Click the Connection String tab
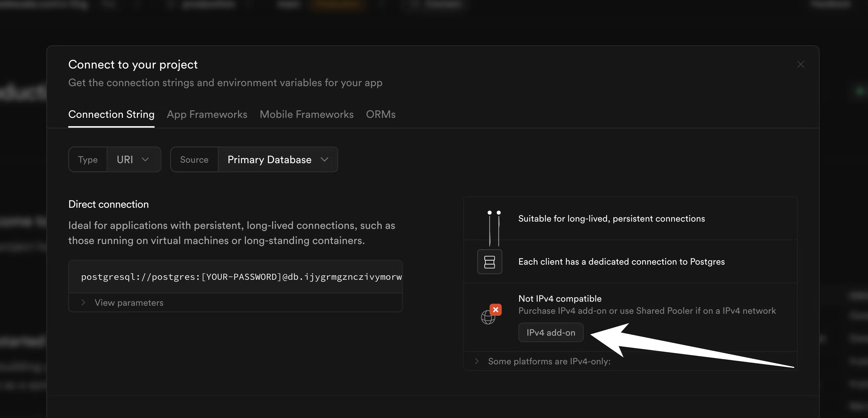 (x=111, y=114)
